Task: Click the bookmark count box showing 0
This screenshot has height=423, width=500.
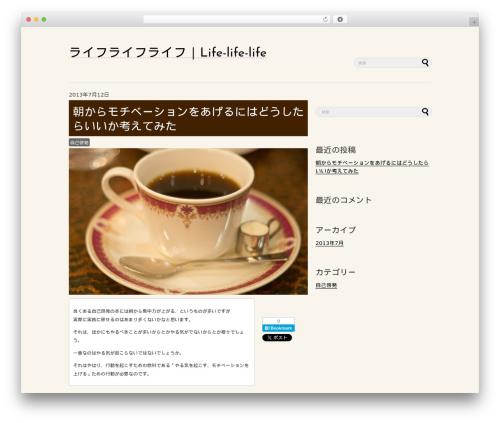Action: point(278,321)
